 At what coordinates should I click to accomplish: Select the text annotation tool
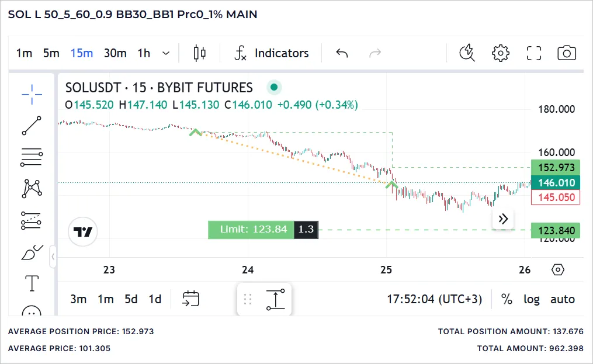point(32,283)
